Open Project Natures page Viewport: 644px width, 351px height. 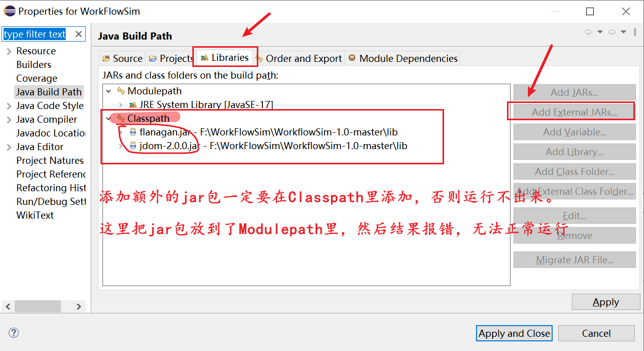[x=50, y=160]
